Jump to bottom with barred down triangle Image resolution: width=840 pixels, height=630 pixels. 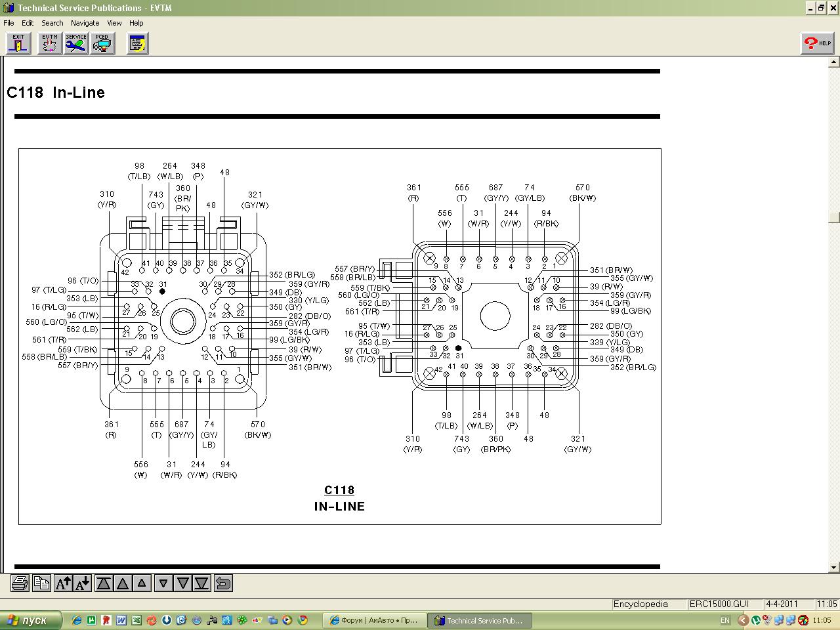[x=201, y=583]
